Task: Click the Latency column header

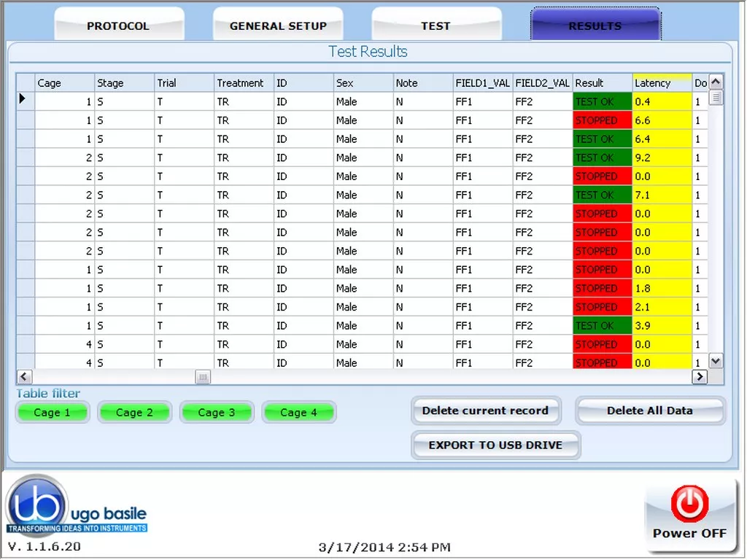Action: tap(660, 82)
